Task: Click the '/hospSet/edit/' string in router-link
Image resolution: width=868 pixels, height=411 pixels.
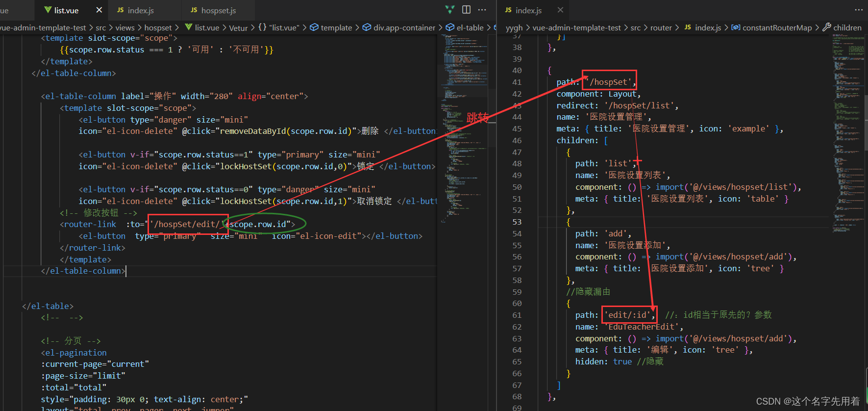Action: (186, 224)
